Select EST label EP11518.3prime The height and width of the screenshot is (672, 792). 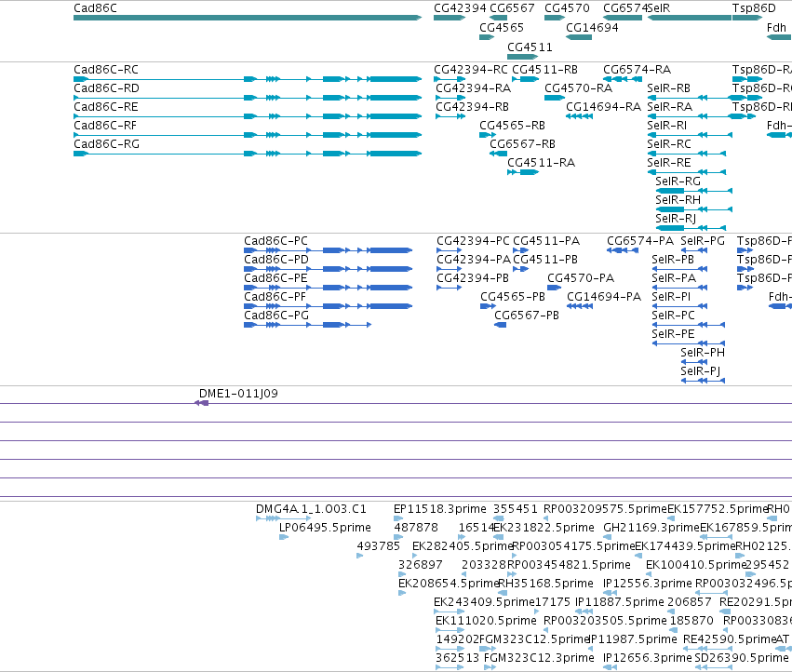[x=440, y=509]
